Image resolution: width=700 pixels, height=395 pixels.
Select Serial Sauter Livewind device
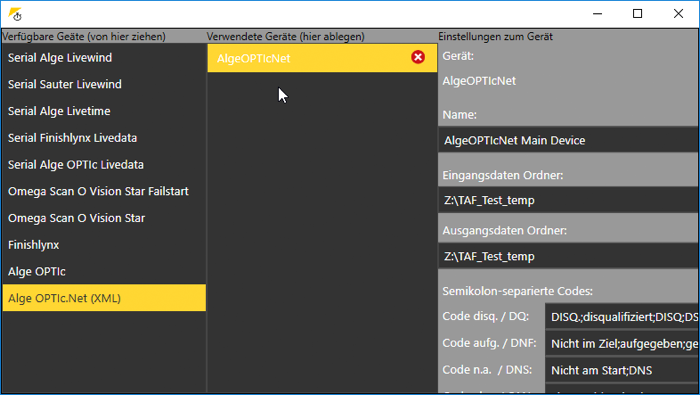pos(104,84)
